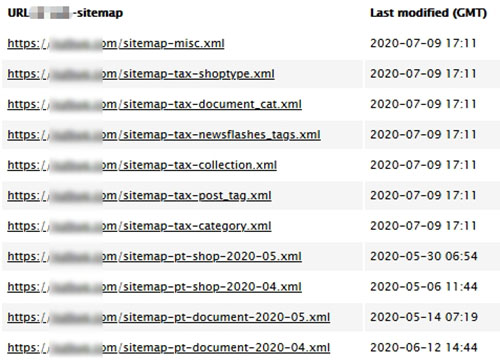Click the date beside sitemap-tax-collection.xml
This screenshot has width=500, height=363.
coord(423,165)
